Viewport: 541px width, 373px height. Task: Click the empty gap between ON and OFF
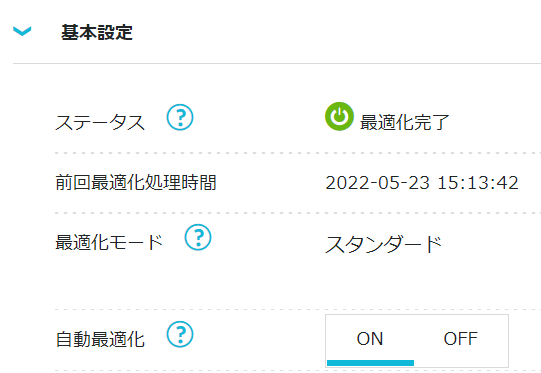(413, 339)
